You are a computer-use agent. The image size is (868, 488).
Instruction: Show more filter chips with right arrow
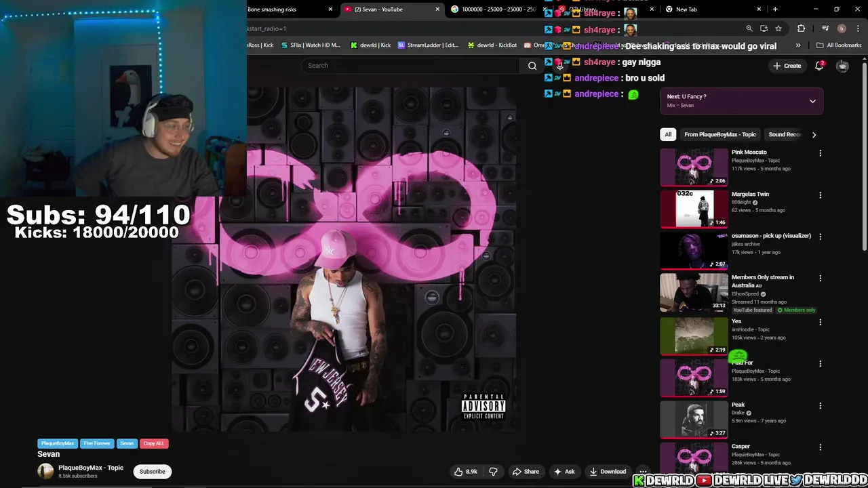[x=814, y=135]
